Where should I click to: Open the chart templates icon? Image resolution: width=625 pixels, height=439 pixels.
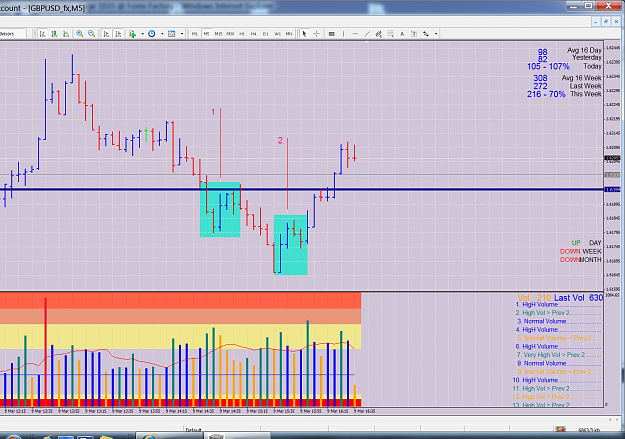point(172,34)
